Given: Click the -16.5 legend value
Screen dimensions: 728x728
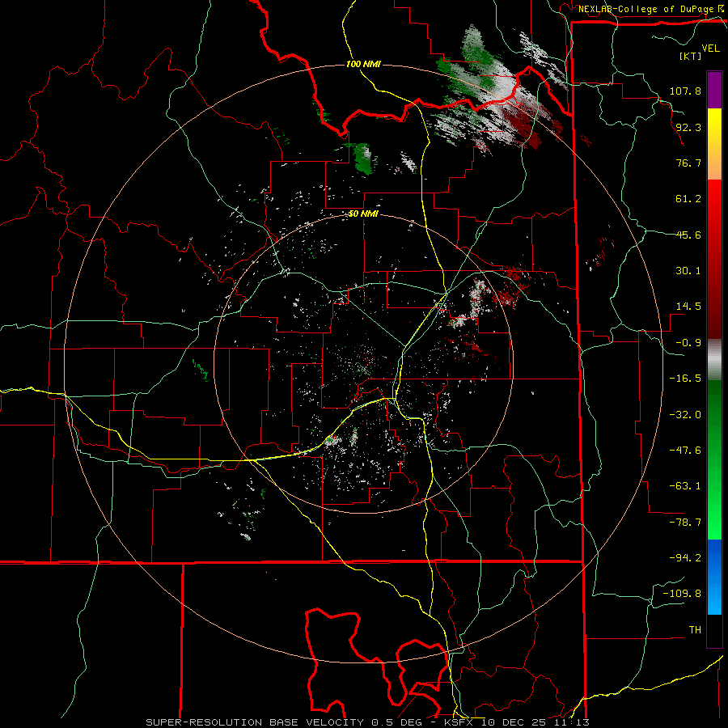Looking at the screenshot, I should 685,379.
